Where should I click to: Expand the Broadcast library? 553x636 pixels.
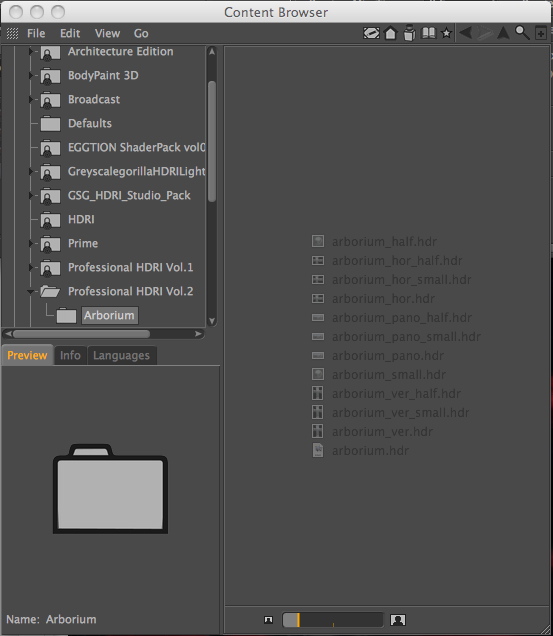pyautogui.click(x=31, y=99)
